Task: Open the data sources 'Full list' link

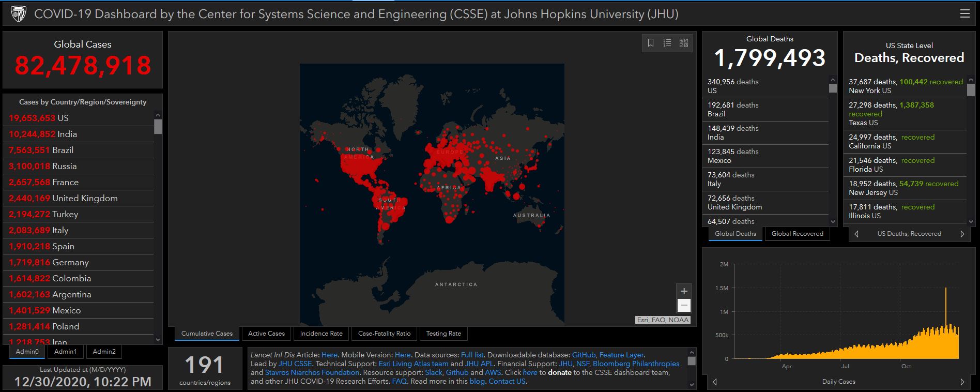Action: point(472,355)
